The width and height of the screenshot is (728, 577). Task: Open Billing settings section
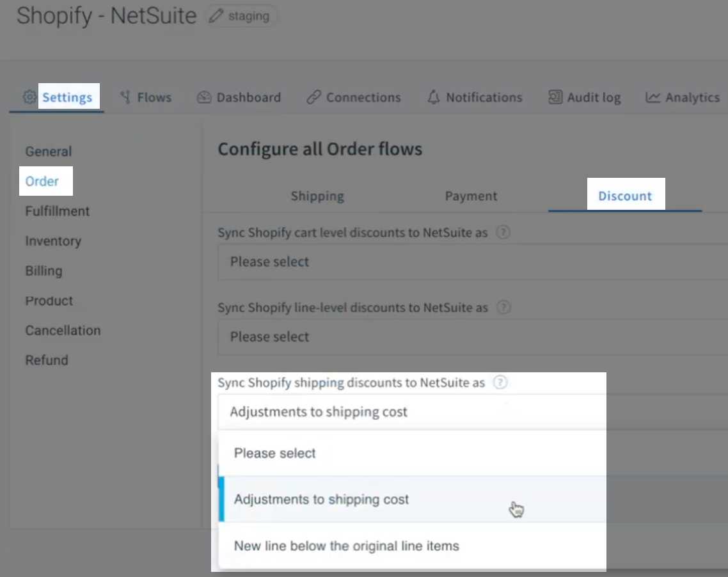(44, 271)
